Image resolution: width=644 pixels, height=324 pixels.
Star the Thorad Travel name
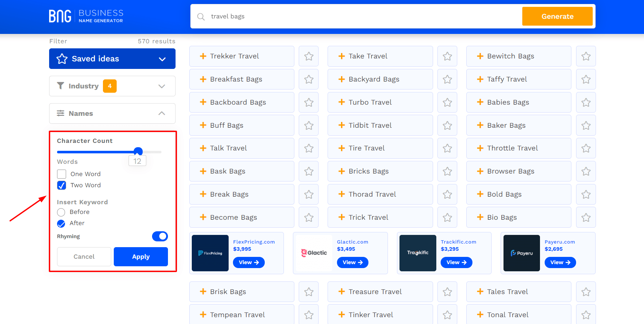tap(448, 194)
